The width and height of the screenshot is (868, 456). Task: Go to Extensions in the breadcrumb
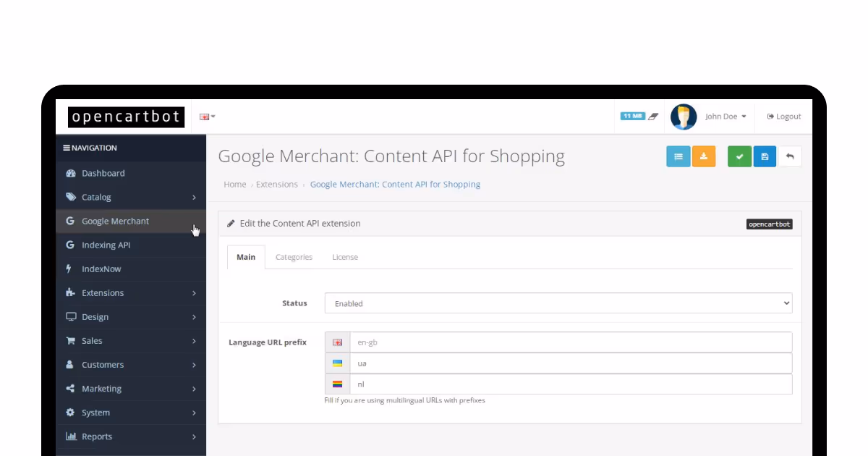(277, 185)
